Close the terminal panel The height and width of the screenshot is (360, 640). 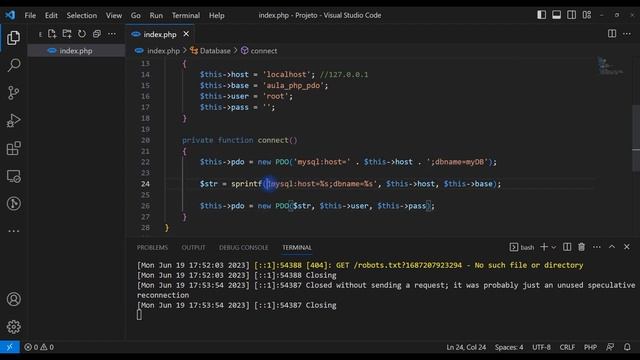click(x=627, y=247)
